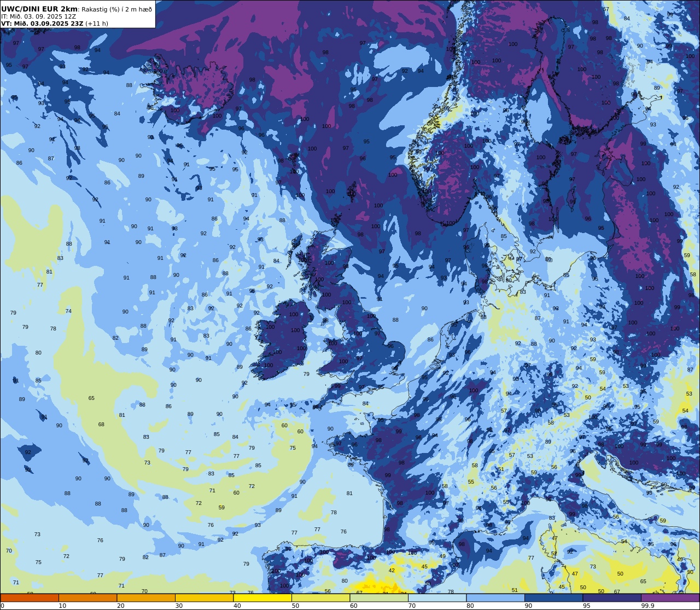Click the valid time 'VT: Mið. 03.09.2025 23Z'
The height and width of the screenshot is (610, 700).
[x=42, y=24]
